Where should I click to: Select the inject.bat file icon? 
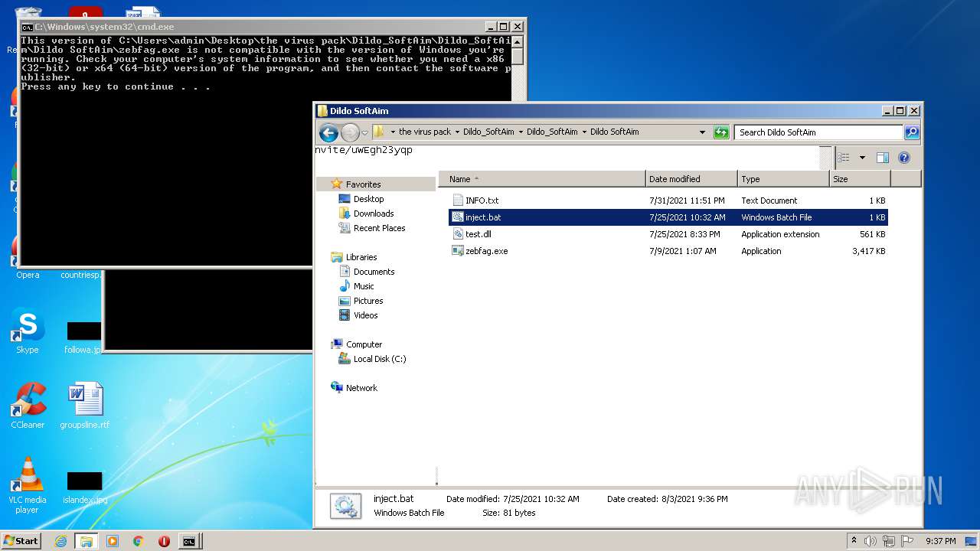pos(458,217)
